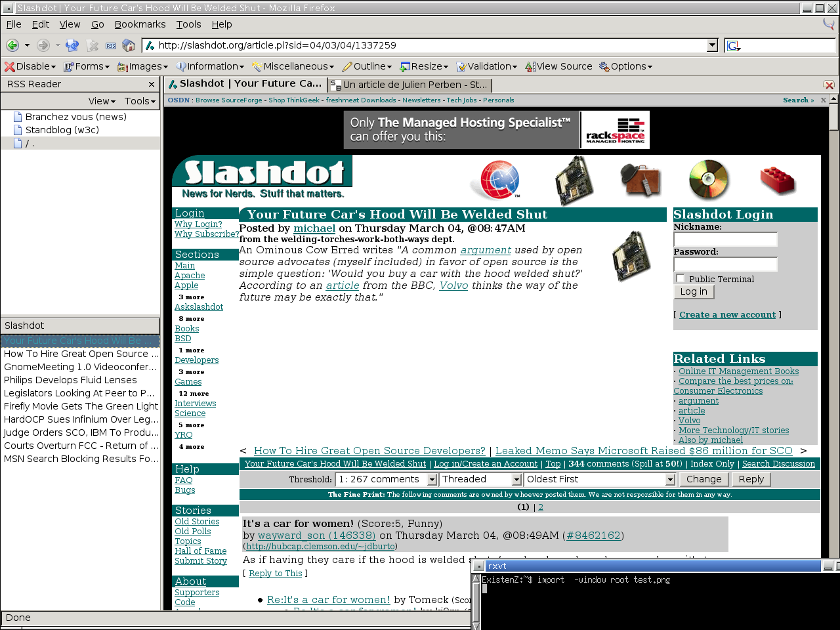Screen dimensions: 840x630
Task: Open the Forms dropdown menu
Action: [x=87, y=66]
